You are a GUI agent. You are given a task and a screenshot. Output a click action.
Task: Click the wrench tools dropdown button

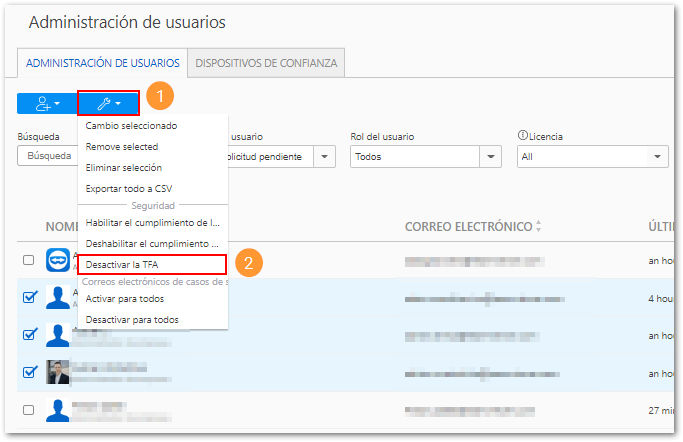pos(108,104)
